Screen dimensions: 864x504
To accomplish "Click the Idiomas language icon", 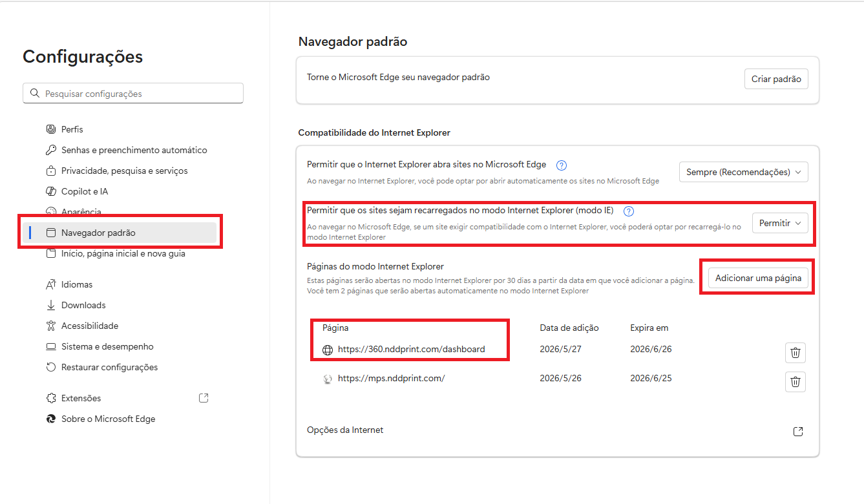I will pyautogui.click(x=51, y=284).
